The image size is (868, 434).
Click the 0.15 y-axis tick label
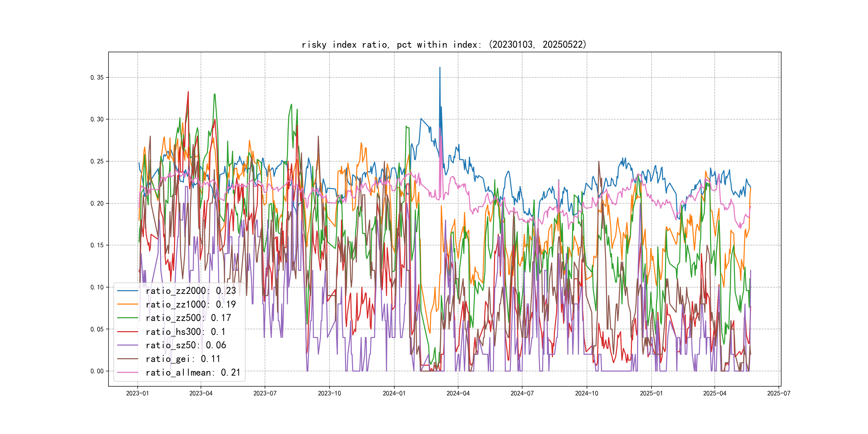[x=97, y=245]
